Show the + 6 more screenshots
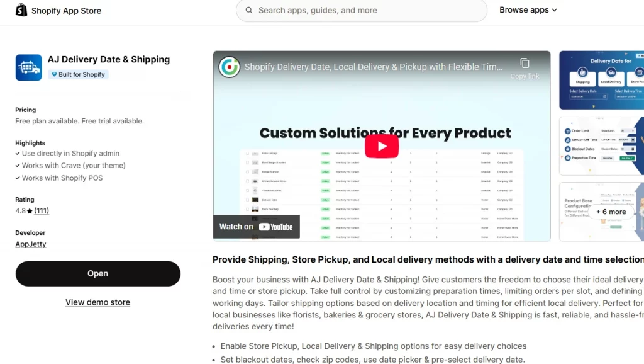Screen dimensions: 644x364 [611, 212]
